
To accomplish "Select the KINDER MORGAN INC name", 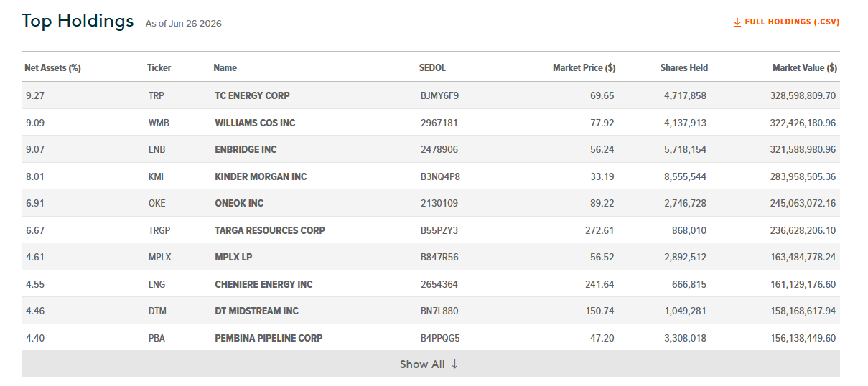I will coord(261,176).
